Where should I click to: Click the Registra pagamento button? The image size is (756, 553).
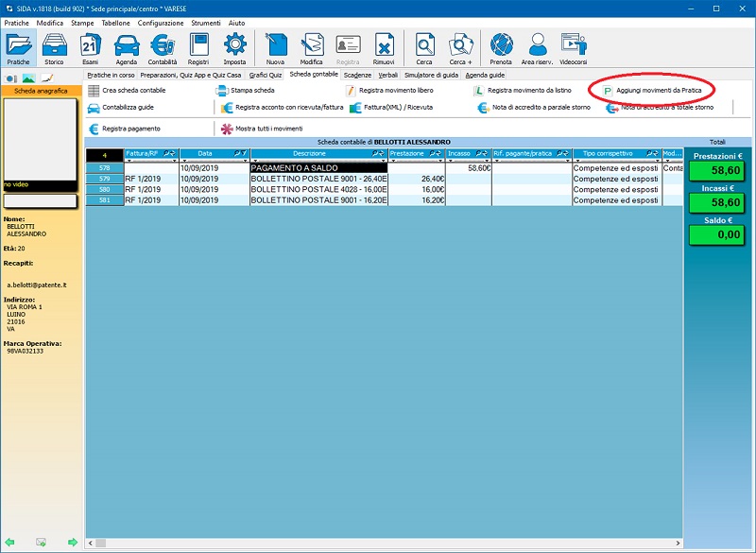[130, 129]
